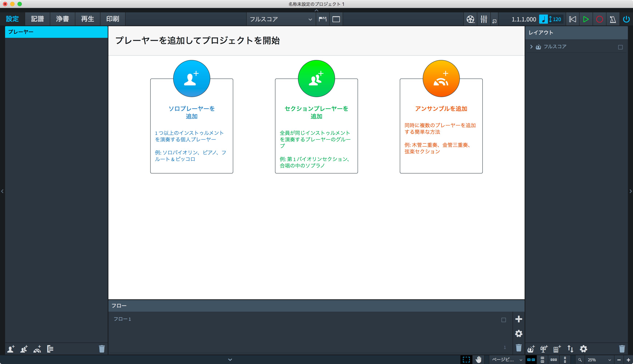Click the sort layouts up-down arrows icon
633x364 pixels.
[570, 349]
